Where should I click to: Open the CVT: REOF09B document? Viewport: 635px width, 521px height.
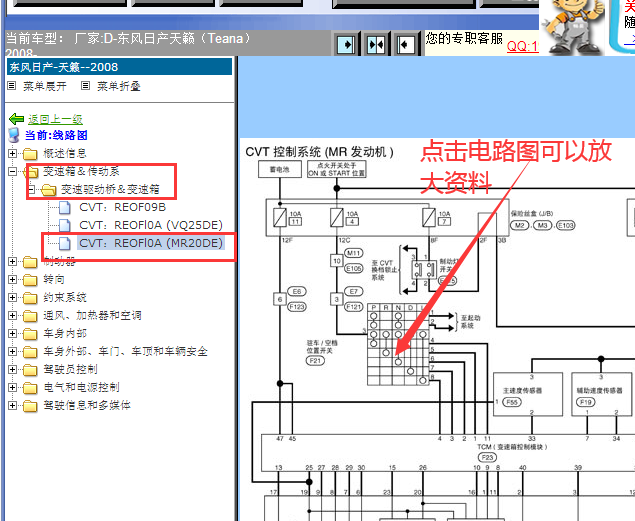tap(123, 207)
